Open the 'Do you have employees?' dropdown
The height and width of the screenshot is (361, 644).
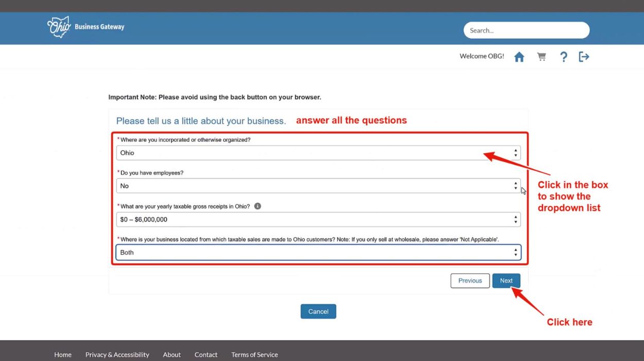[318, 186]
